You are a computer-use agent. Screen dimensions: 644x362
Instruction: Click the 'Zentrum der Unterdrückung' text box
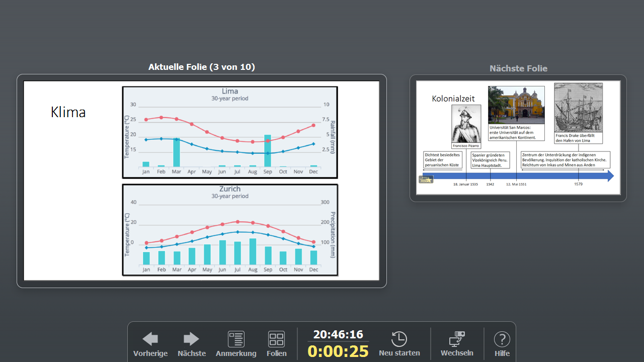point(566,160)
